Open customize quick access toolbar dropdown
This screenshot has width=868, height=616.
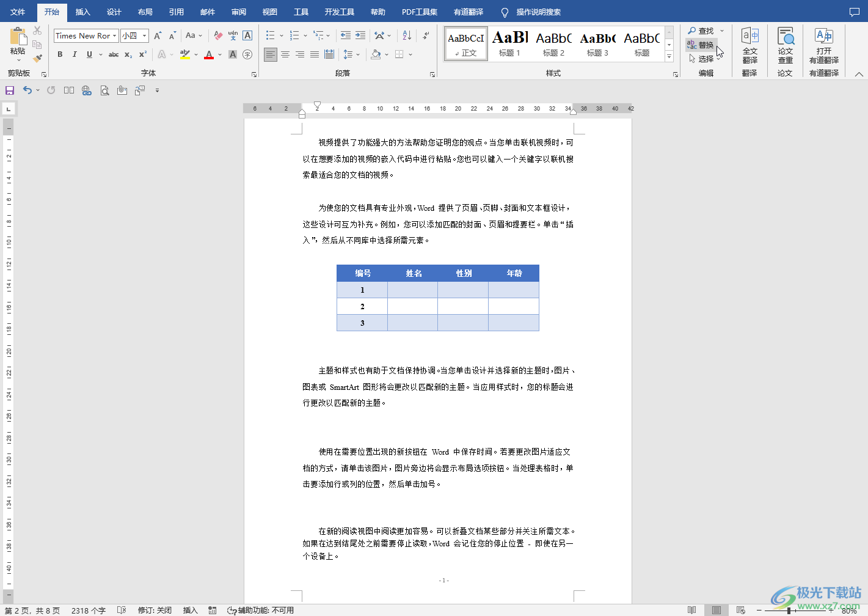click(x=157, y=90)
